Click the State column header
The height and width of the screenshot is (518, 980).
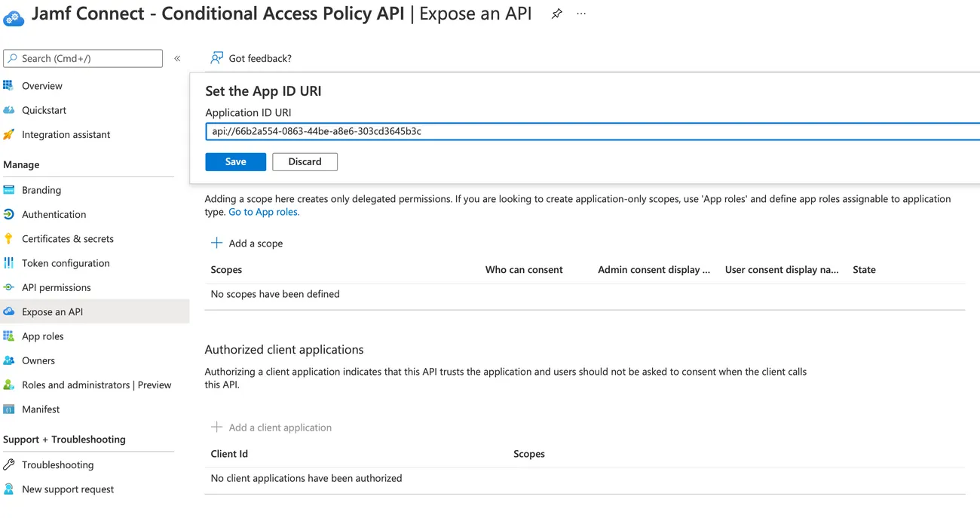(x=864, y=269)
